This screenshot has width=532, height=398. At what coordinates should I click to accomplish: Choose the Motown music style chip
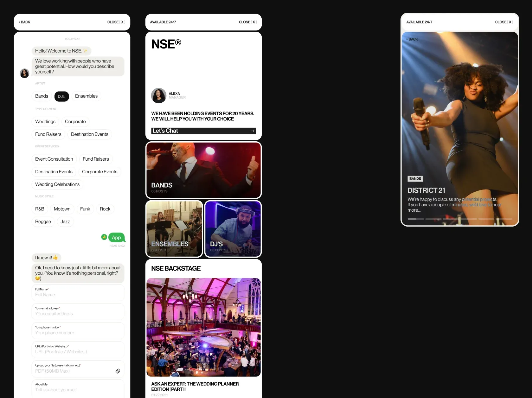62,209
